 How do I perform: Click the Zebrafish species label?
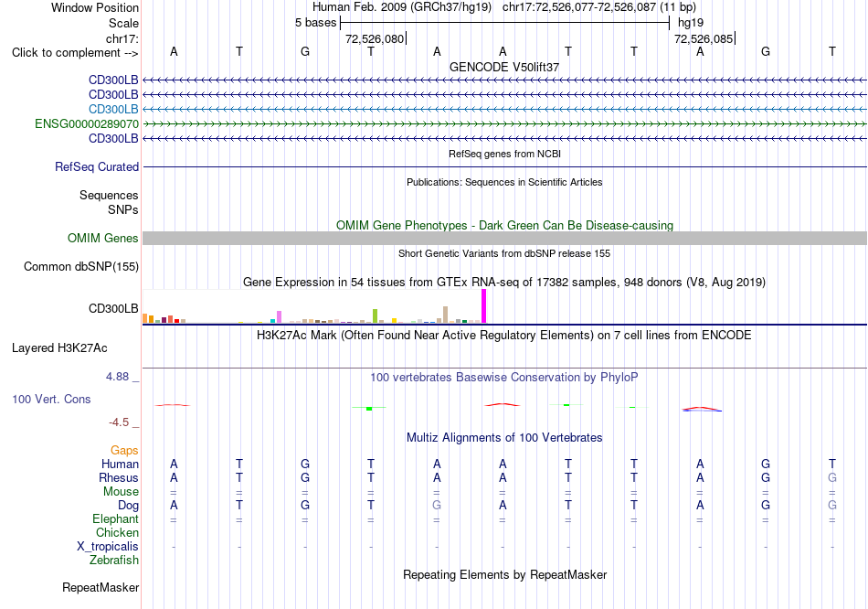[x=114, y=561]
